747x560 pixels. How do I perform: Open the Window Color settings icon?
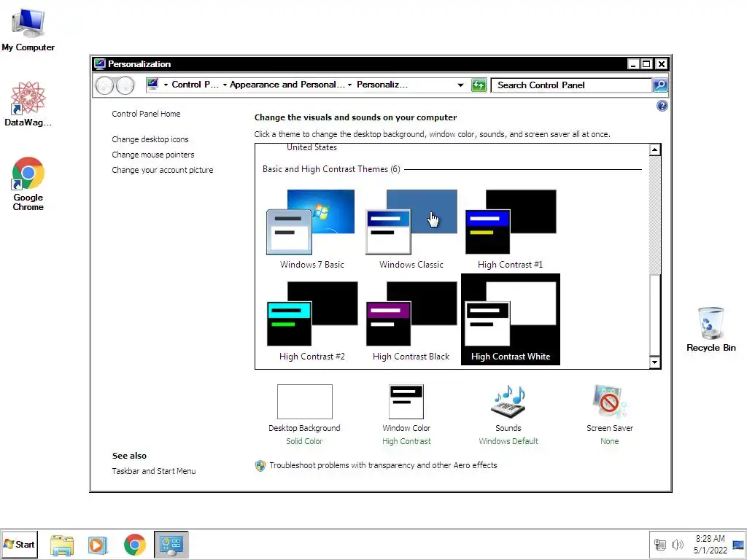click(x=406, y=402)
